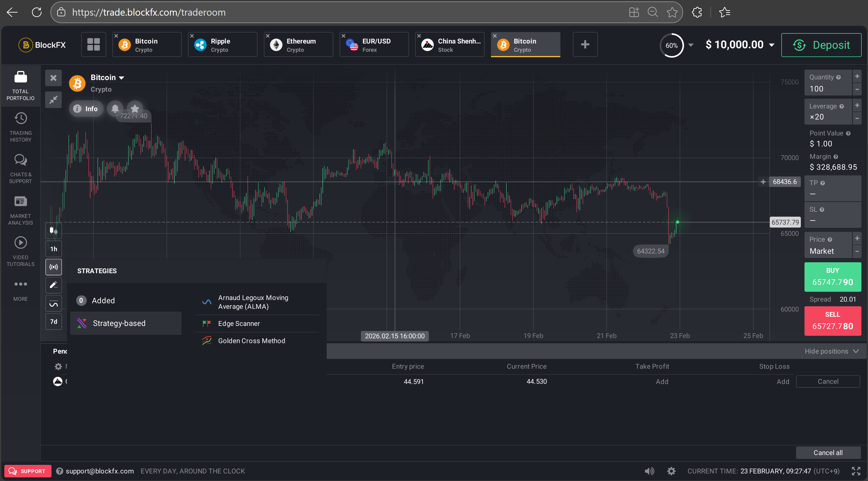Decrease the order Price value
Screen dimensions: 868x481
tap(857, 251)
